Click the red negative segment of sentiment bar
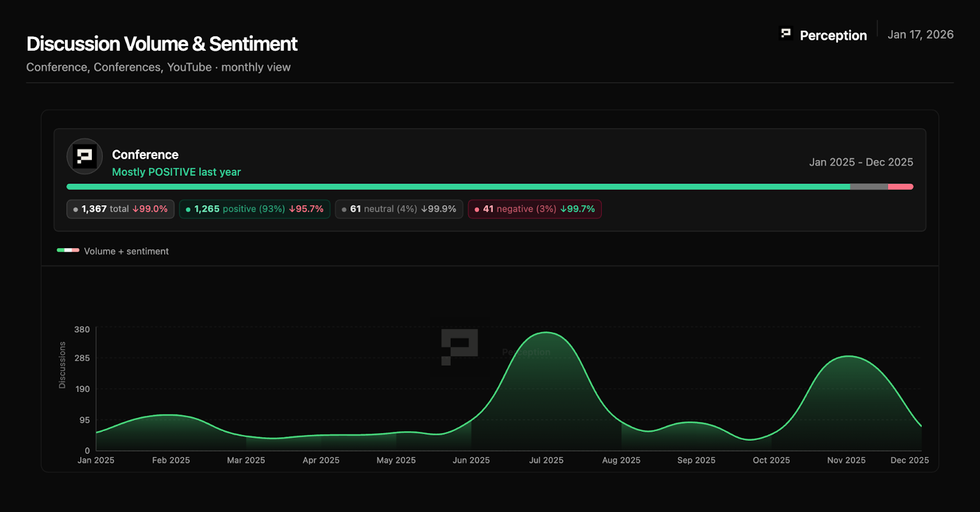This screenshot has height=512, width=980. click(x=900, y=187)
